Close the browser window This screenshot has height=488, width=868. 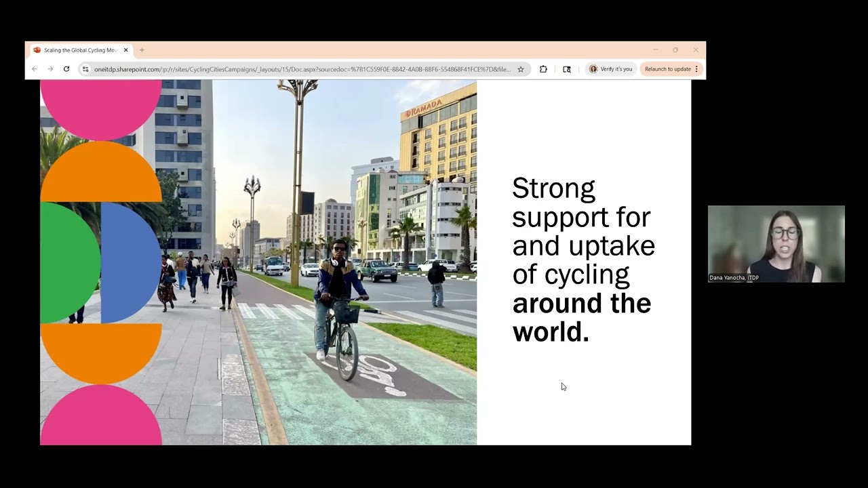coord(696,50)
